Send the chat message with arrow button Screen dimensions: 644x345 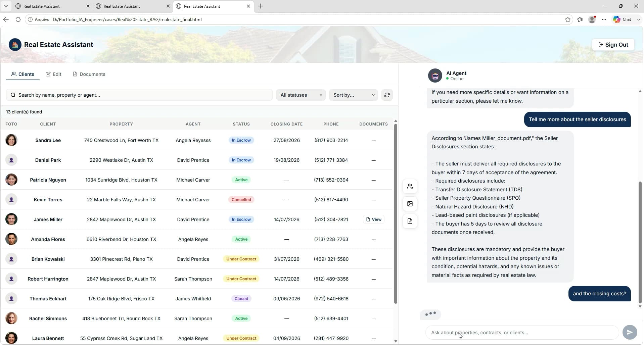click(x=630, y=332)
